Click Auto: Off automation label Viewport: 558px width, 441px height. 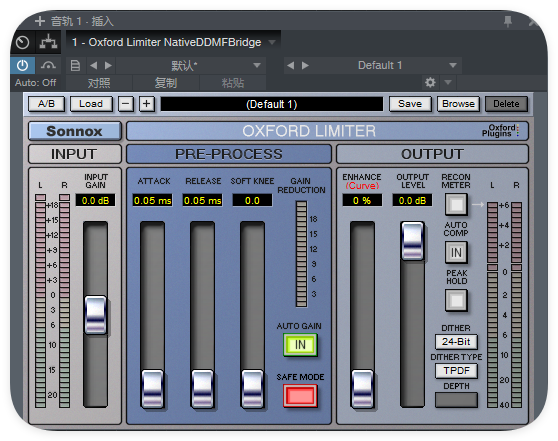(x=35, y=83)
